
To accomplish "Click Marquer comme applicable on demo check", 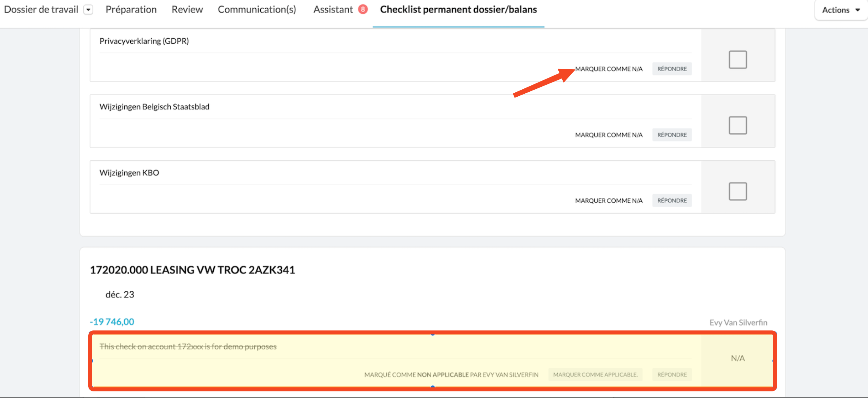I will (595, 375).
